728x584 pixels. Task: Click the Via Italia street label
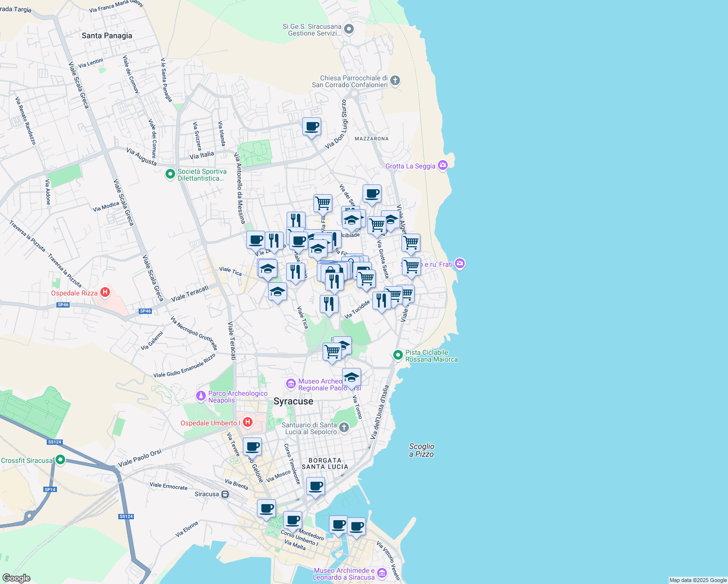(x=202, y=155)
